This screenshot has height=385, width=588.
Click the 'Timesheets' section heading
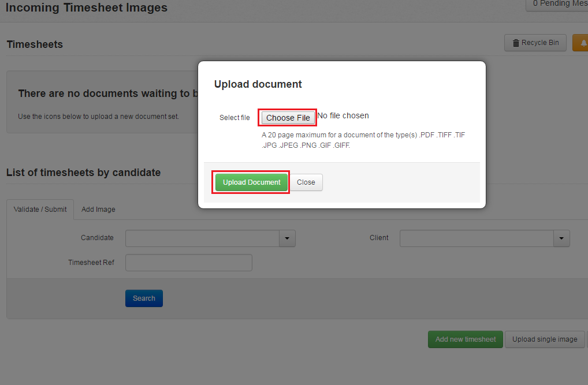click(x=35, y=44)
